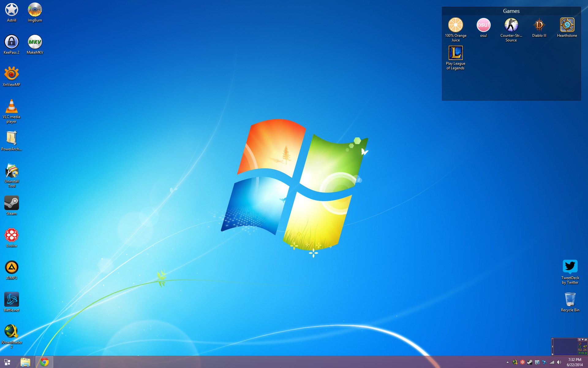Open the Steam icon in the system tray

530,362
